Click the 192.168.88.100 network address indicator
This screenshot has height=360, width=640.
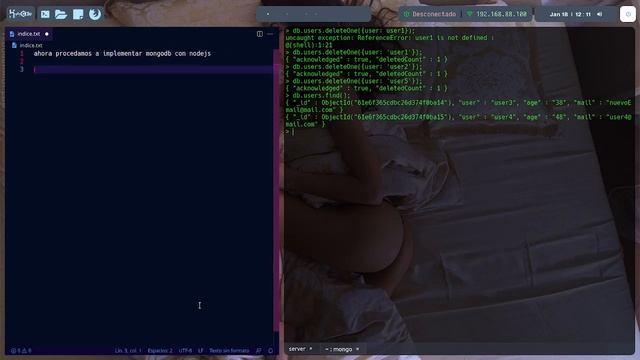coord(497,14)
